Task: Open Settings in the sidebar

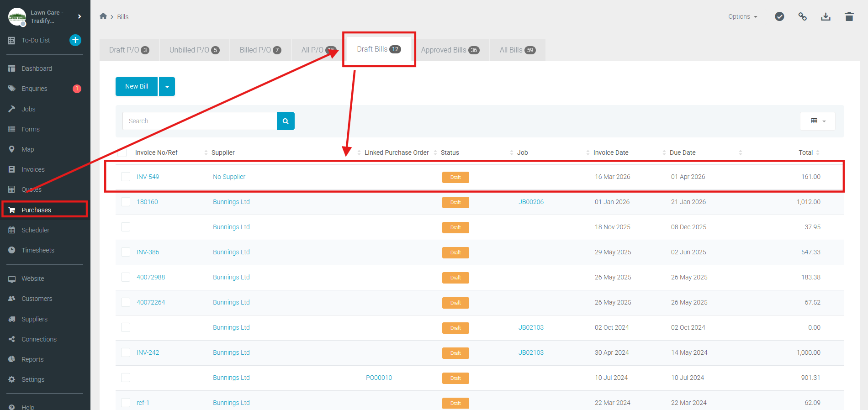Action: [x=33, y=379]
